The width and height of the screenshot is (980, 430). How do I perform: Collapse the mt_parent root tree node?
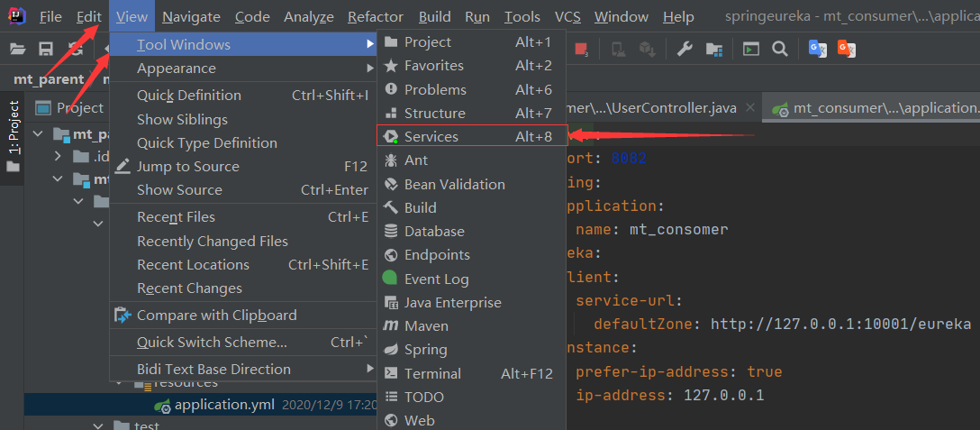tap(39, 135)
